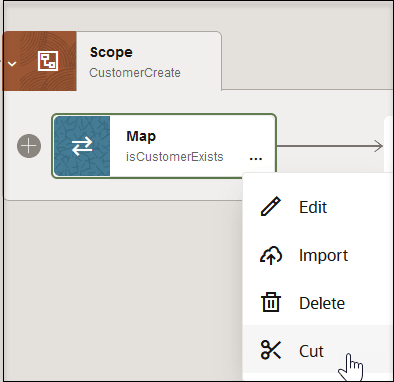Click the pencil Edit icon

(271, 207)
